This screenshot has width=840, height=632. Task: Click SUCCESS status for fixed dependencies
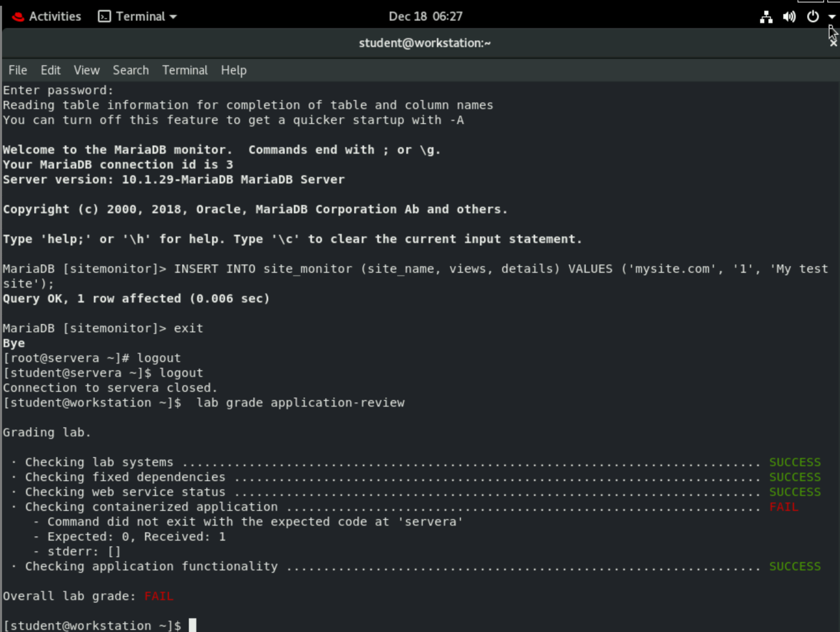coord(795,477)
